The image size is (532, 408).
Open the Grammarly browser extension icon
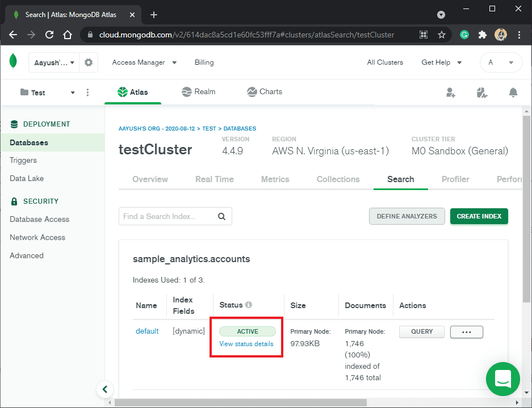(x=464, y=35)
